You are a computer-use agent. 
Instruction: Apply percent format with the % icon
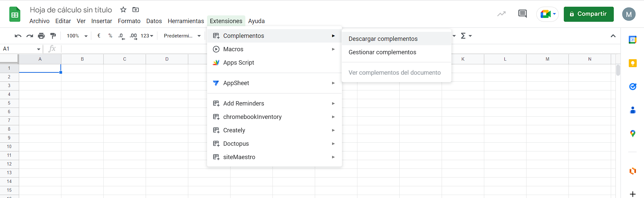pyautogui.click(x=110, y=36)
